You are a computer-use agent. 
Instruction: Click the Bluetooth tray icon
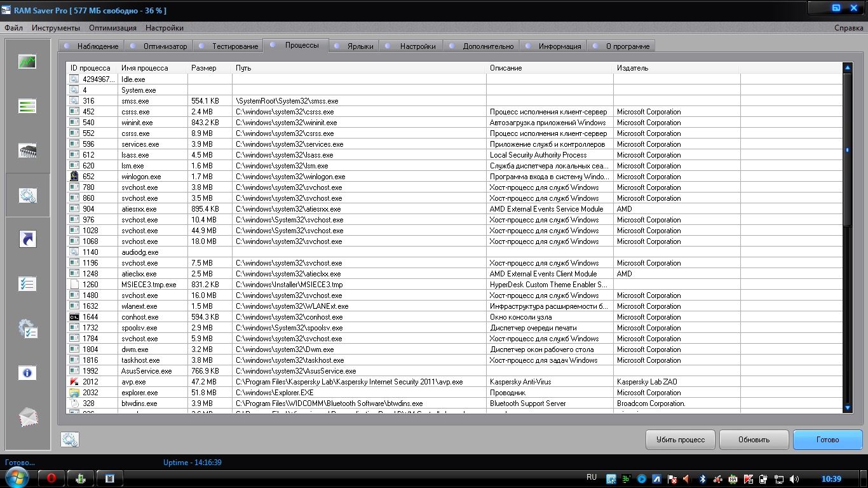[x=703, y=478]
